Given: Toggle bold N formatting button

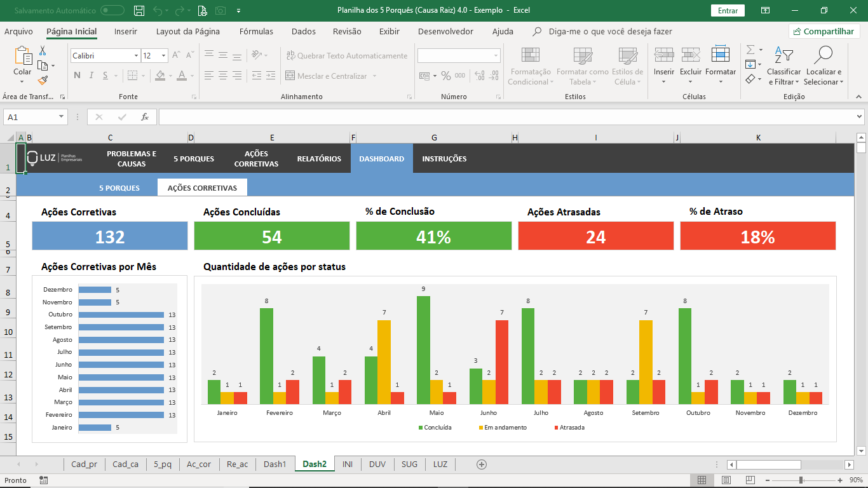Looking at the screenshot, I should 77,76.
